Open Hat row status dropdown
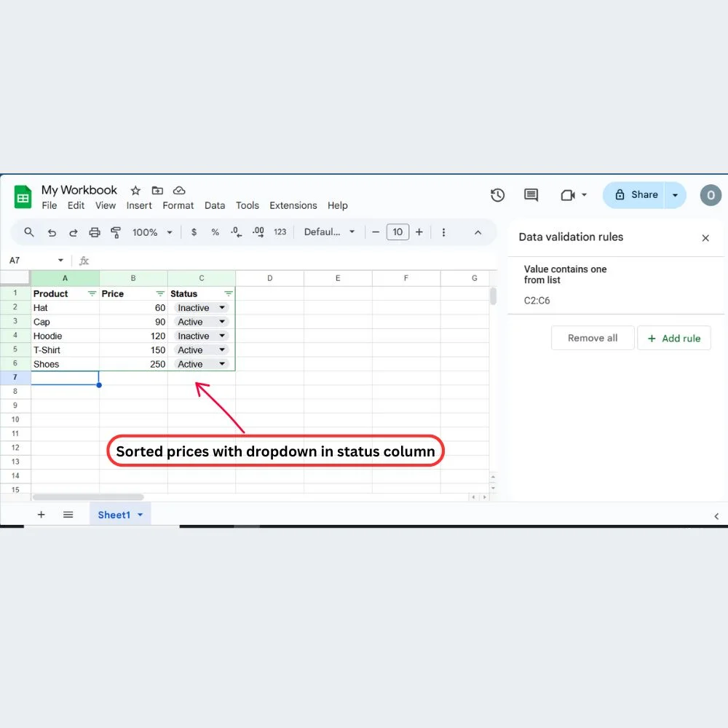 pyautogui.click(x=222, y=307)
